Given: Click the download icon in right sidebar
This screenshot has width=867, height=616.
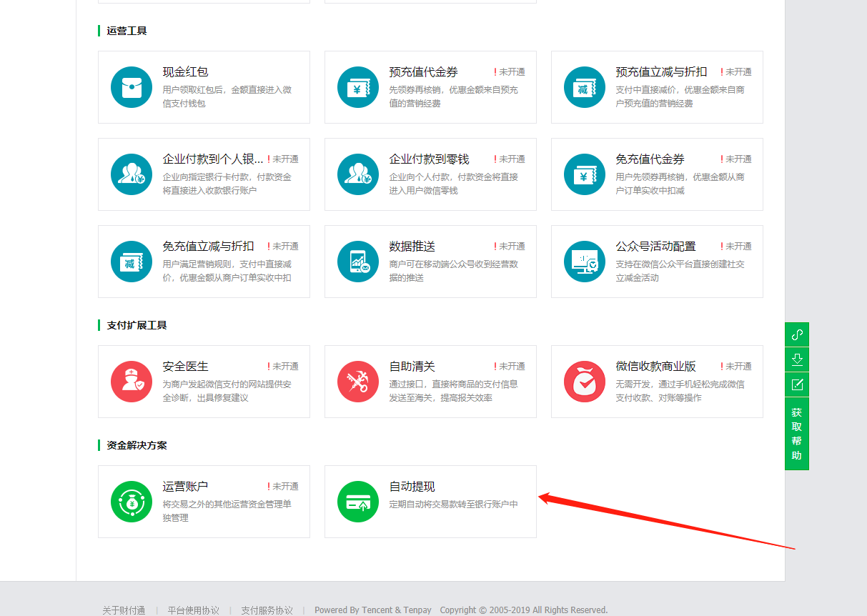Looking at the screenshot, I should click(x=797, y=359).
